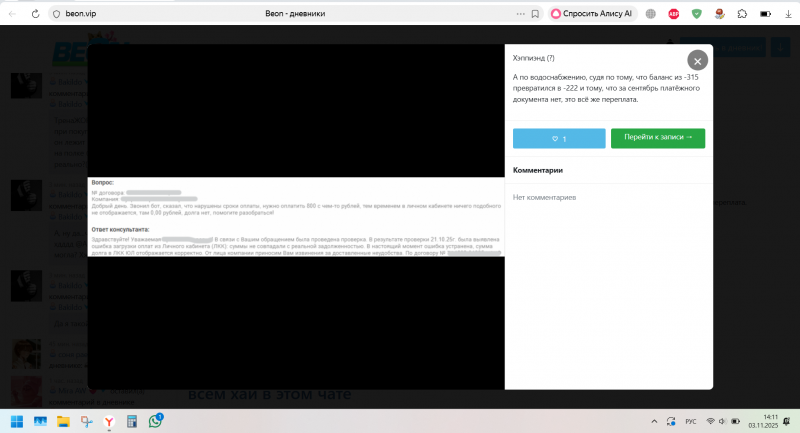Open the red ABP adblock extension
800x433 pixels.
674,14
